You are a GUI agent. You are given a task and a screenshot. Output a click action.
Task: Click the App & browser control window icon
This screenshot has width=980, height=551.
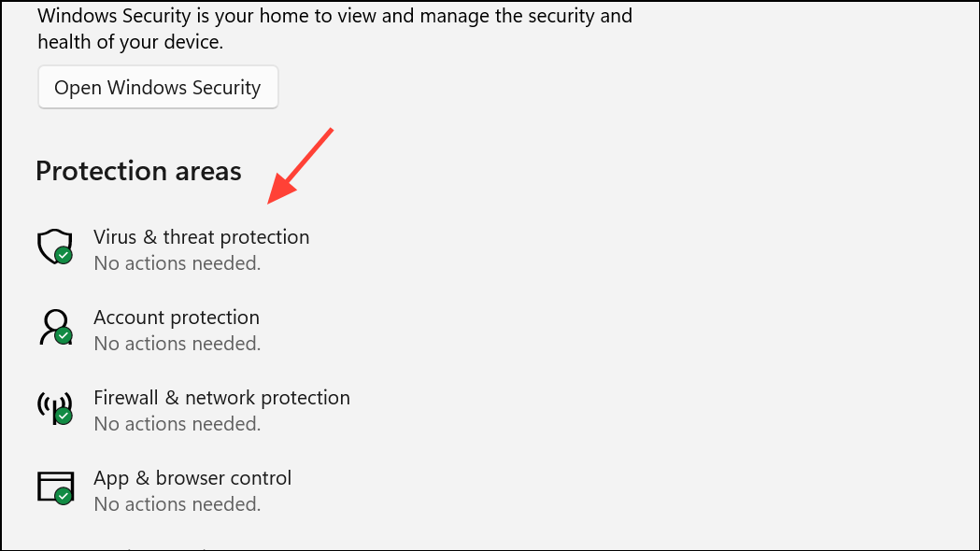point(56,487)
